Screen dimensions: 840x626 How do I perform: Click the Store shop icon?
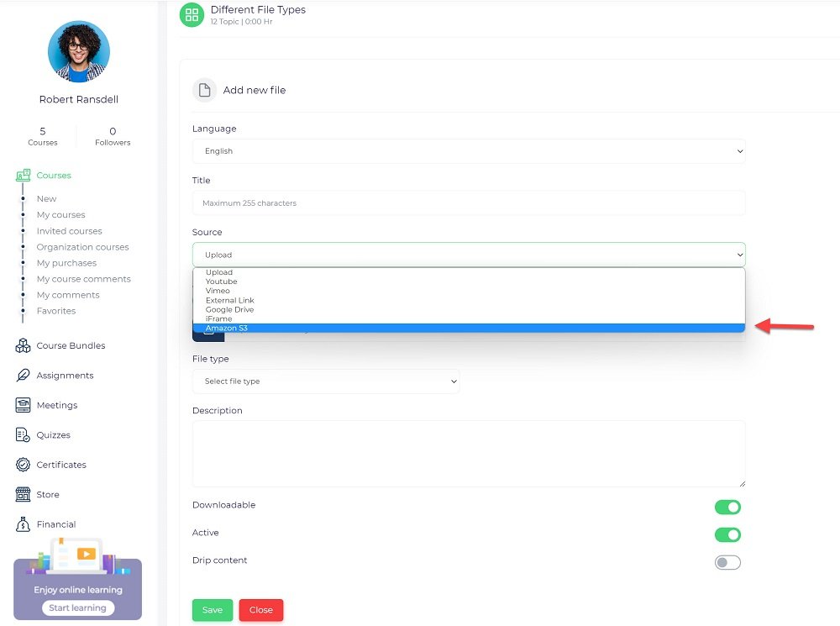point(24,495)
